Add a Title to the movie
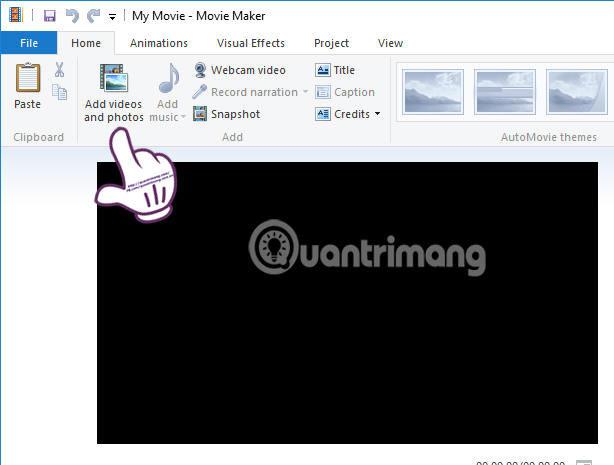Viewport: 614px width, 465px height. (335, 70)
